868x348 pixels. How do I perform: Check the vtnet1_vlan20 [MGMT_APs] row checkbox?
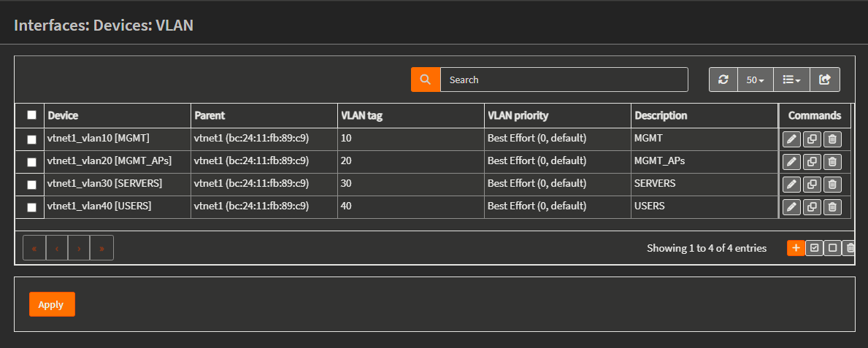pos(31,162)
